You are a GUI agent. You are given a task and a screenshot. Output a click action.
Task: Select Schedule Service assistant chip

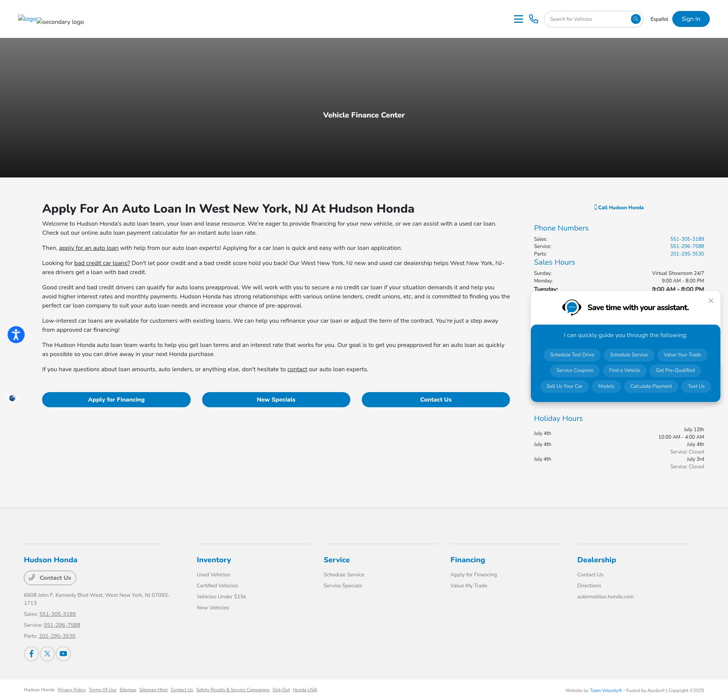point(629,355)
